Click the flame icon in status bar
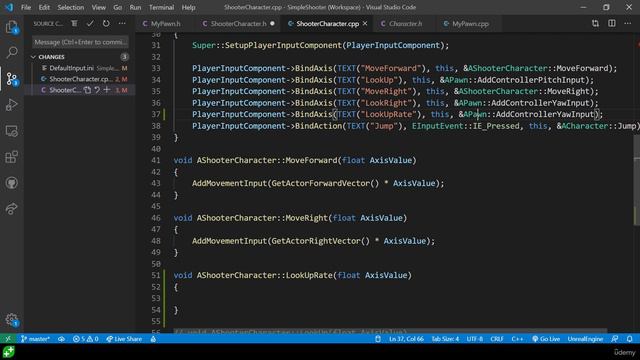Screen dimensions: 640x360 [x=153, y=339]
